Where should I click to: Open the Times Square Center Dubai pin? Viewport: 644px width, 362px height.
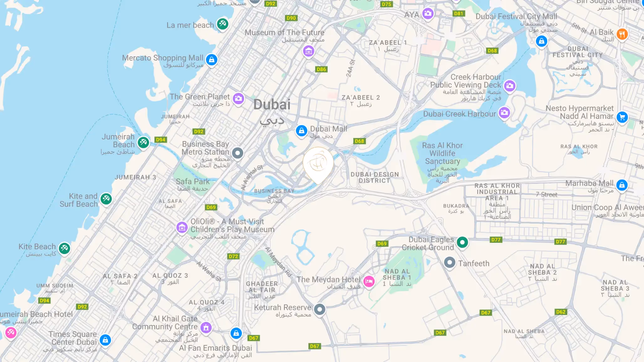click(105, 340)
